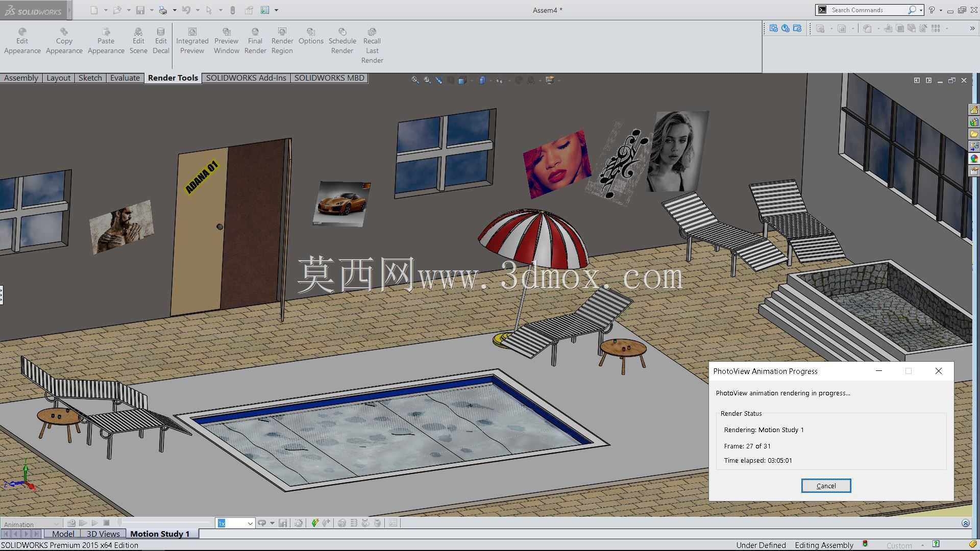This screenshot has height=551, width=980.
Task: Click the Edit Appearance tool
Action: tap(22, 41)
